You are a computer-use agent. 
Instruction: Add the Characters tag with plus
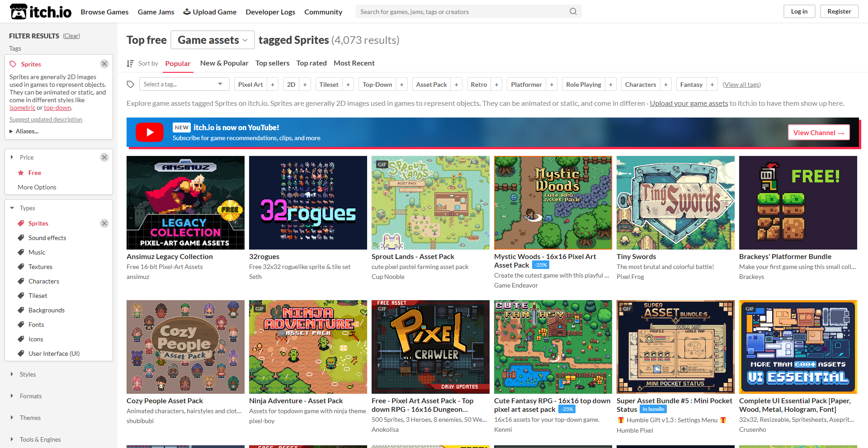(666, 85)
